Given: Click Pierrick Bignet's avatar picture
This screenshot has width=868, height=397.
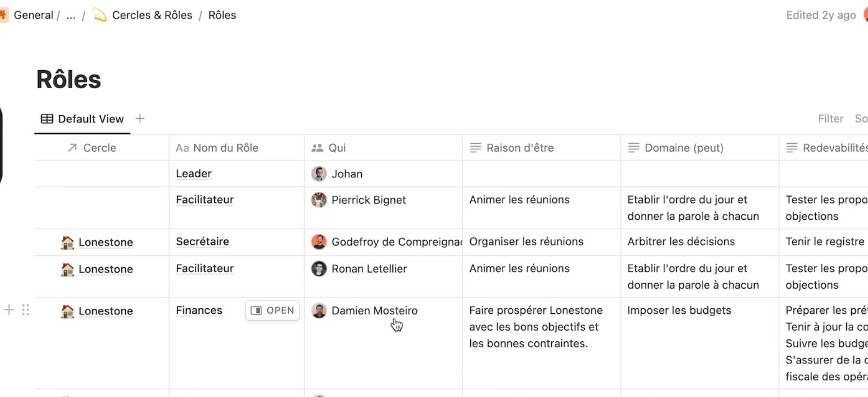Looking at the screenshot, I should click(x=319, y=200).
